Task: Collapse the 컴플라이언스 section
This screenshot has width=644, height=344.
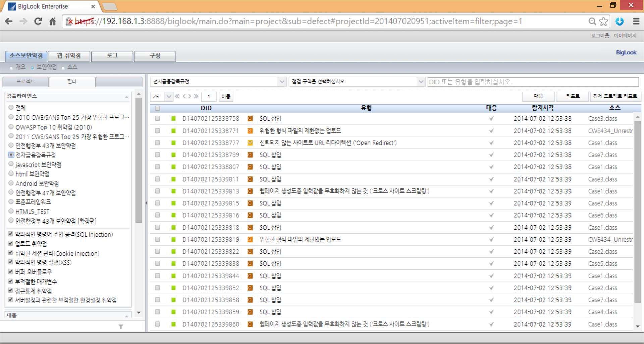Action: pos(127,97)
